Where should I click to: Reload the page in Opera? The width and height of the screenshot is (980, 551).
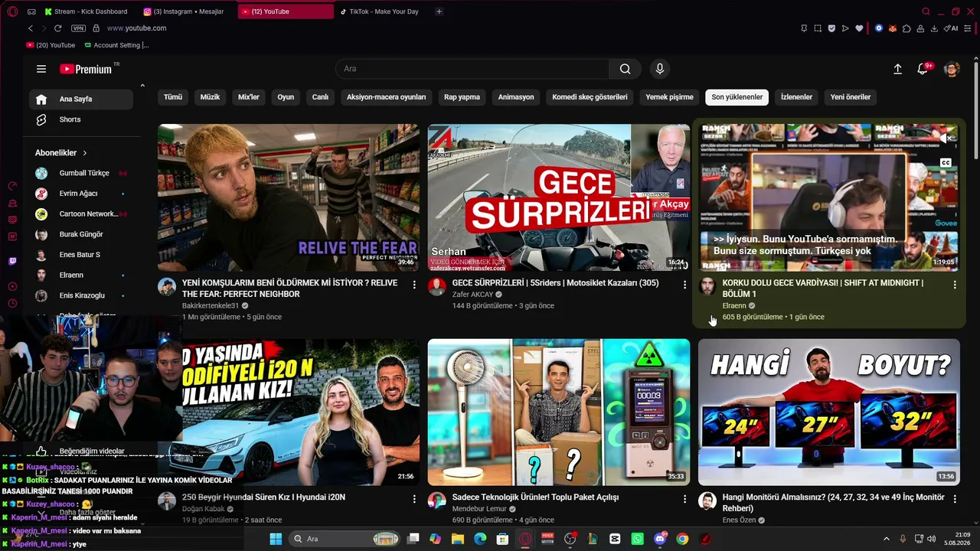point(57,28)
